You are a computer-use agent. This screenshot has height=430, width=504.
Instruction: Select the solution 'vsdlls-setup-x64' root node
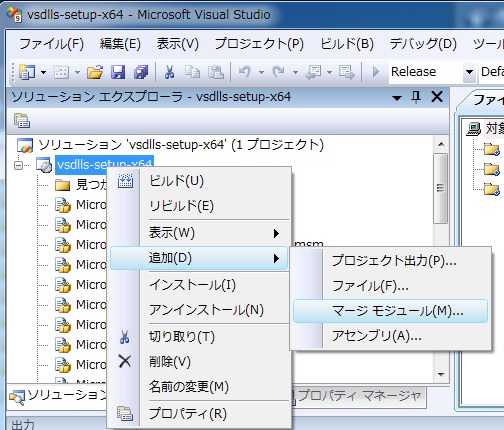tap(180, 145)
